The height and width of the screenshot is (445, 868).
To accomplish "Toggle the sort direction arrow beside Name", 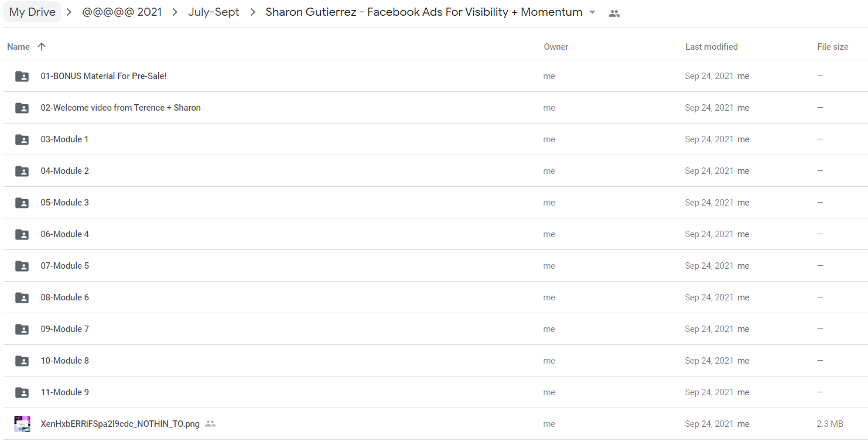I will click(x=42, y=47).
